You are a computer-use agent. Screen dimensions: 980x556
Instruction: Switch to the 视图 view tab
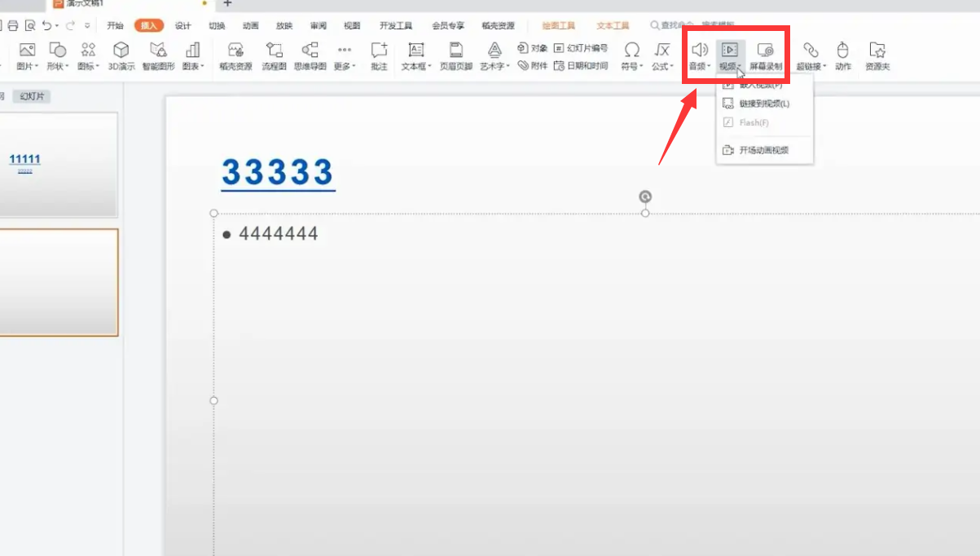point(352,26)
